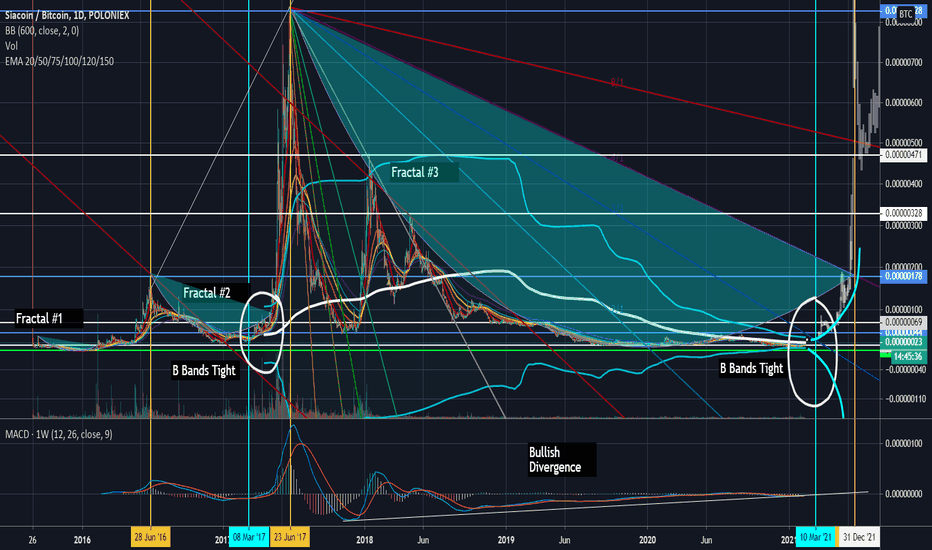The image size is (932, 550).
Task: Click the Fractal #3 text annotation
Action: 415,172
